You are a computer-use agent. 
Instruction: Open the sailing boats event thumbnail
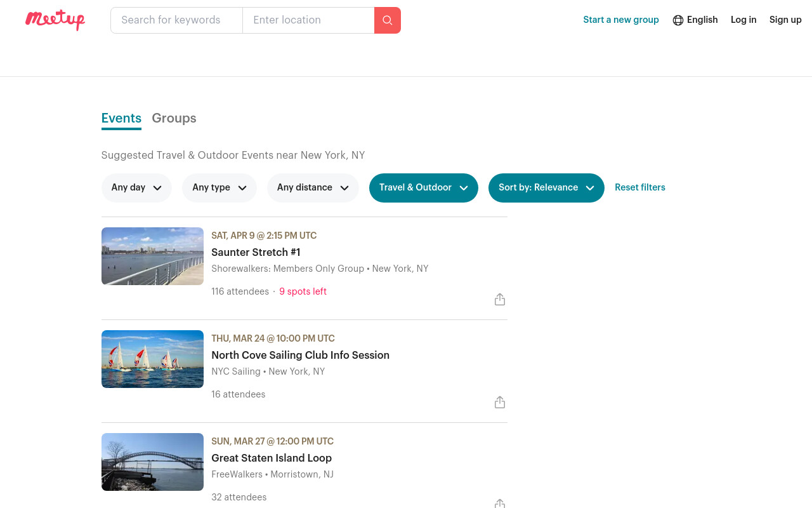[x=152, y=359]
